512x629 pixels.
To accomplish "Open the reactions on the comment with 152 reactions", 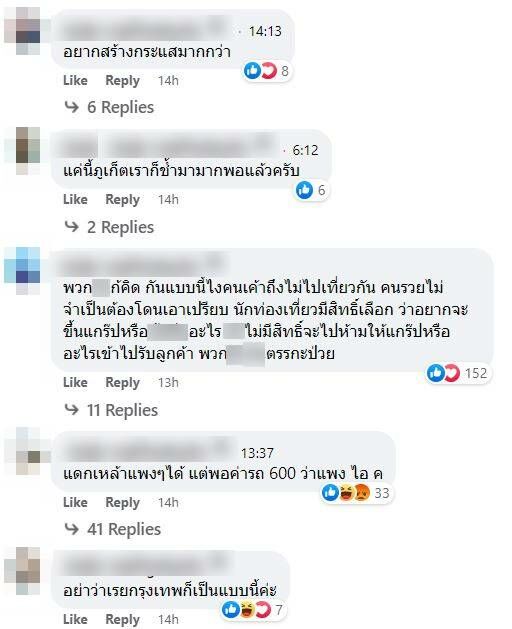I will pyautogui.click(x=457, y=373).
